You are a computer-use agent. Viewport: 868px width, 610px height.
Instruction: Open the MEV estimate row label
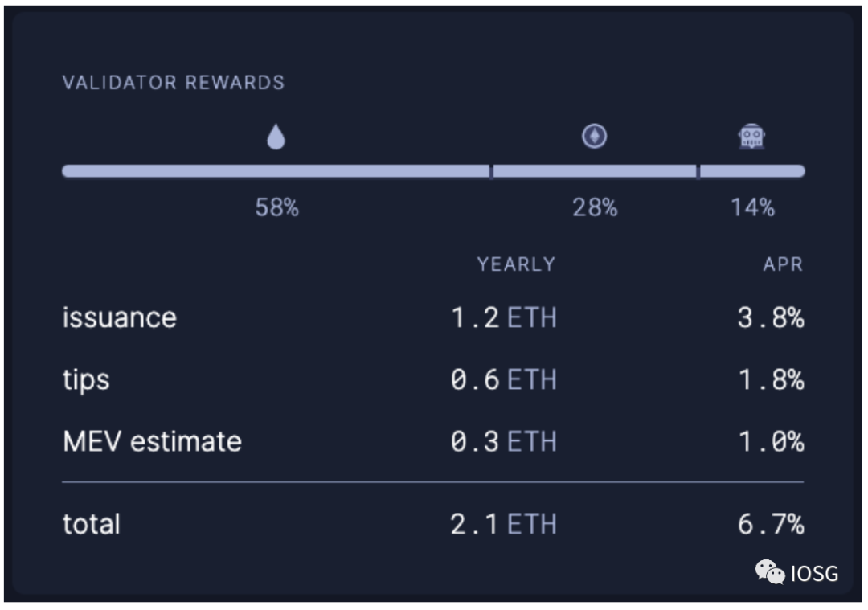pyautogui.click(x=152, y=441)
